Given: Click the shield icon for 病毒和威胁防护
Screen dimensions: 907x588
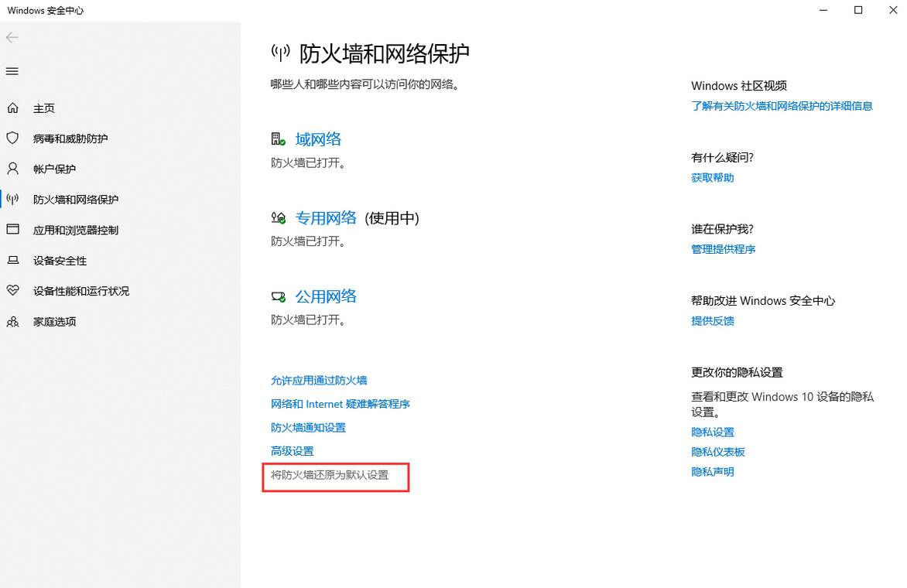Looking at the screenshot, I should coord(12,138).
